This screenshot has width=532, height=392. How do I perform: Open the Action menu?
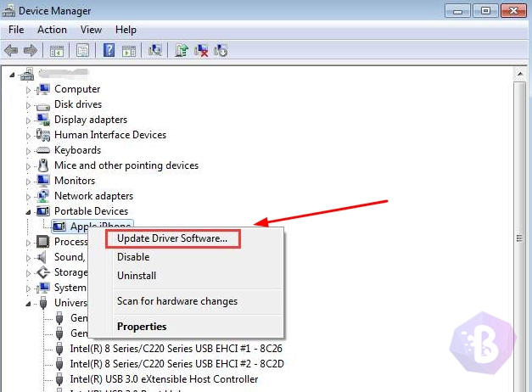(x=52, y=30)
